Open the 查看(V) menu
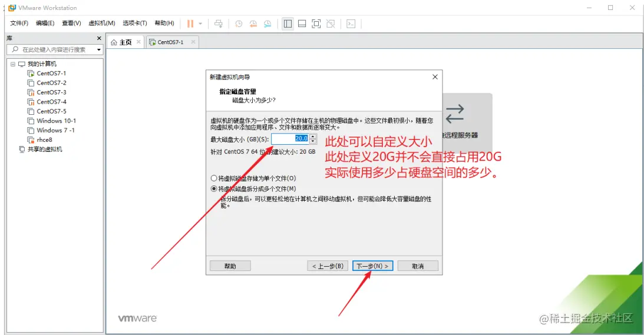 click(x=71, y=24)
